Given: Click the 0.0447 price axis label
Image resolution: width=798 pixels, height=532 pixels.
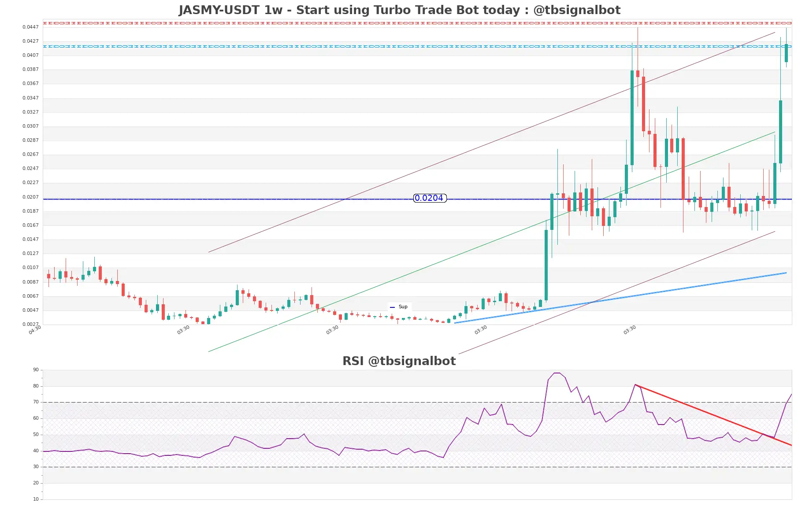Looking at the screenshot, I should click(x=30, y=27).
